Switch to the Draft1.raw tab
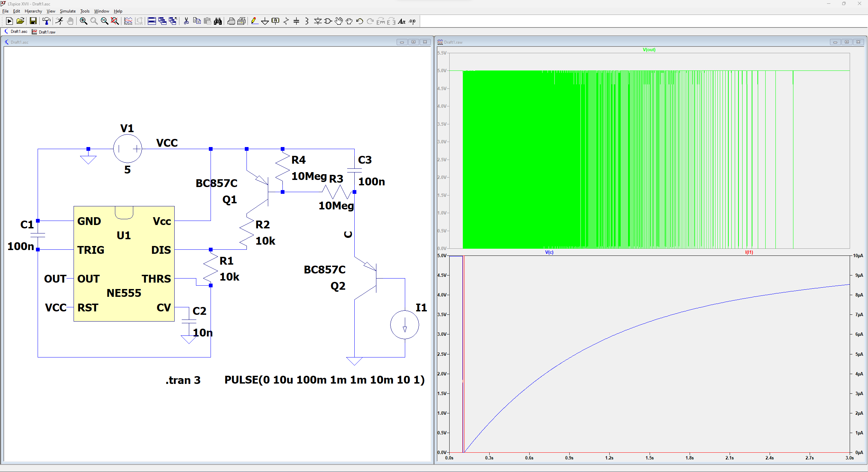 point(44,32)
